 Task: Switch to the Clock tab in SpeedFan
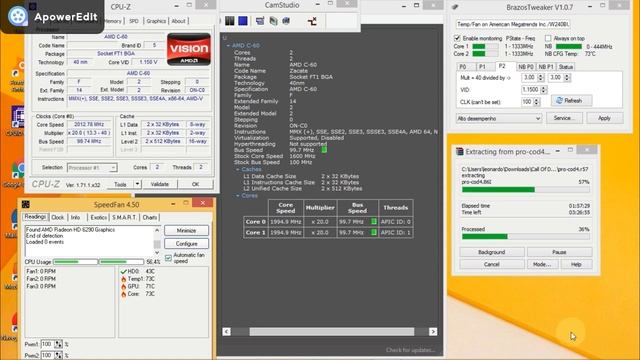[58, 218]
